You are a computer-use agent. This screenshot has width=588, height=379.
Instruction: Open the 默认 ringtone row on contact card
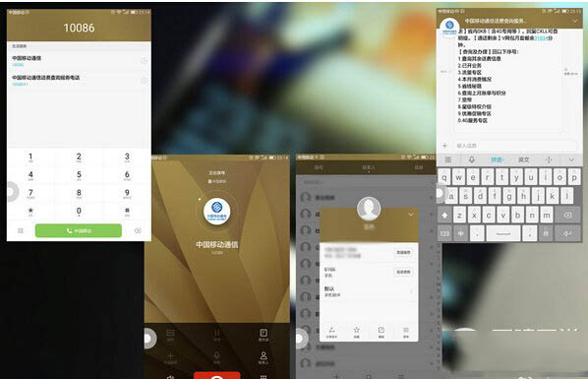point(369,291)
